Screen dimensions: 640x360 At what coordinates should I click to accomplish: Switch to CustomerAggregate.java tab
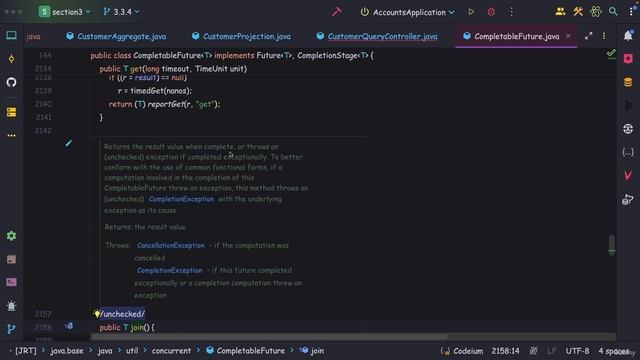[116, 36]
